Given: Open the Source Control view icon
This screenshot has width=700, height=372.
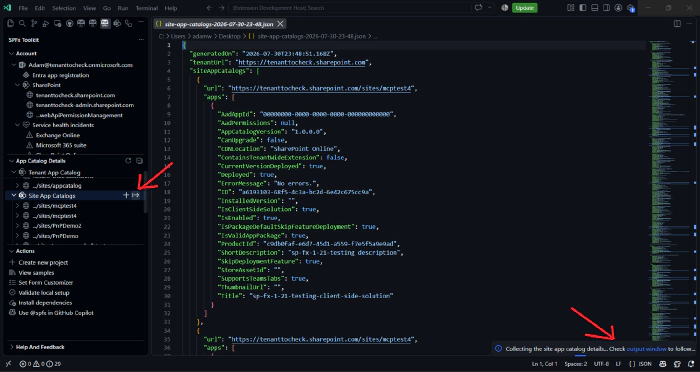Looking at the screenshot, I should (34, 24).
